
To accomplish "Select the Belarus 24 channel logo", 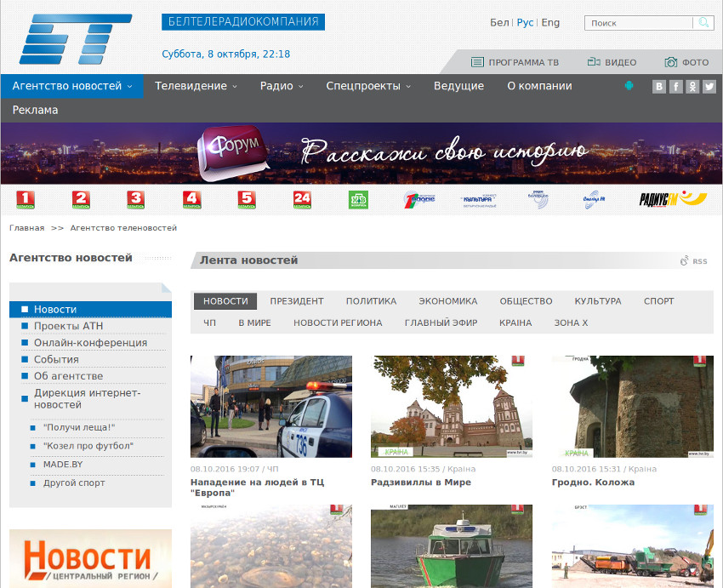I will point(302,200).
